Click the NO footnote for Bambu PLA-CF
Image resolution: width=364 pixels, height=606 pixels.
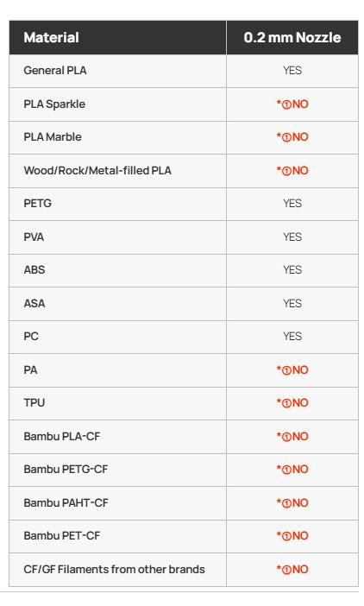292,436
